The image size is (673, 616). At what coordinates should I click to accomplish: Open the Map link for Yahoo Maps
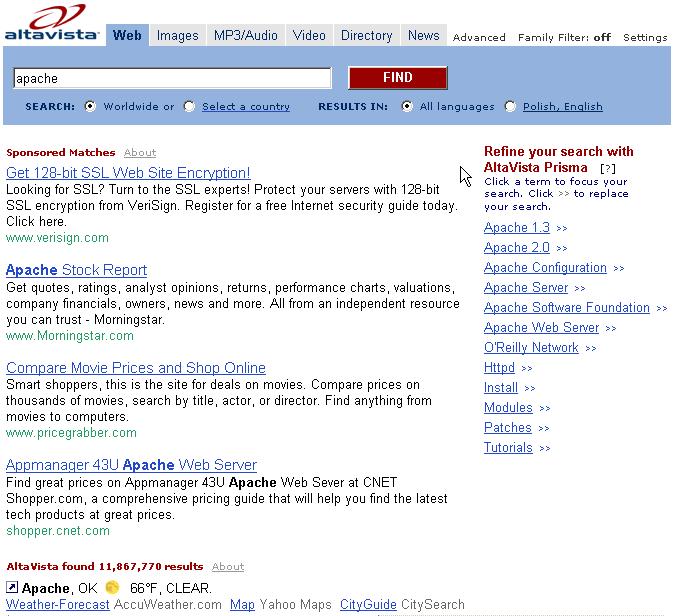[242, 604]
